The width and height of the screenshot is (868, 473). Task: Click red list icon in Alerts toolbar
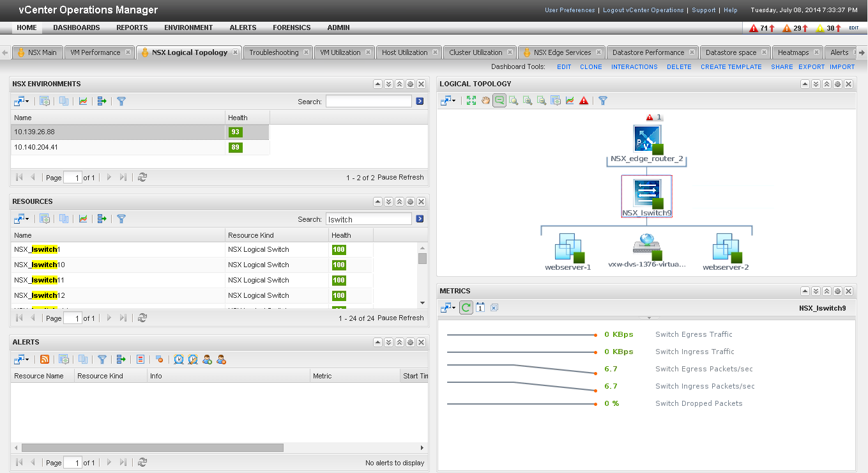click(141, 359)
